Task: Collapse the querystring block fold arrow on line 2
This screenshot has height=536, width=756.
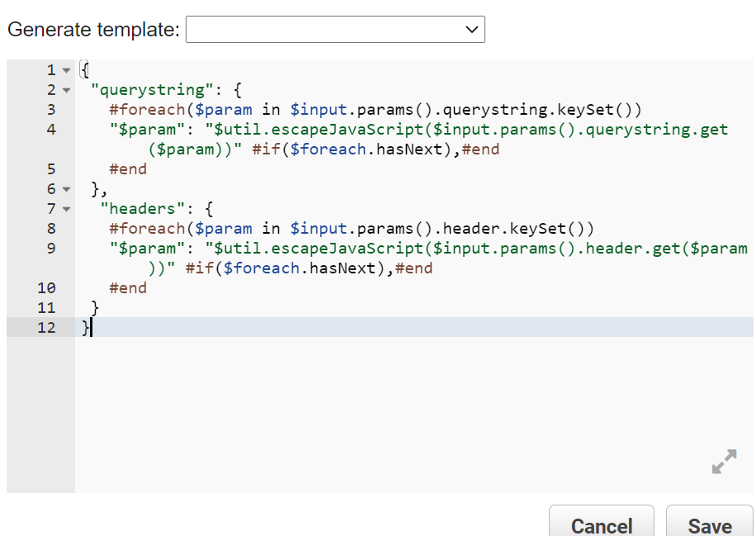Action: tap(65, 89)
